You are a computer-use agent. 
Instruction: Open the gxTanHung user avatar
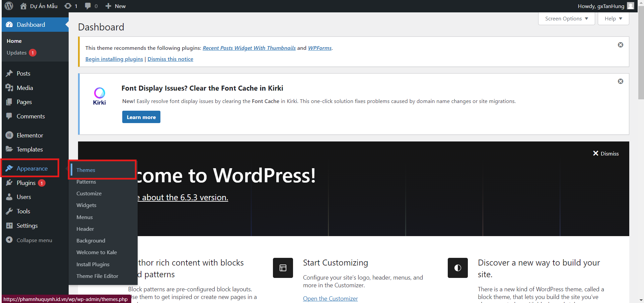click(x=631, y=6)
